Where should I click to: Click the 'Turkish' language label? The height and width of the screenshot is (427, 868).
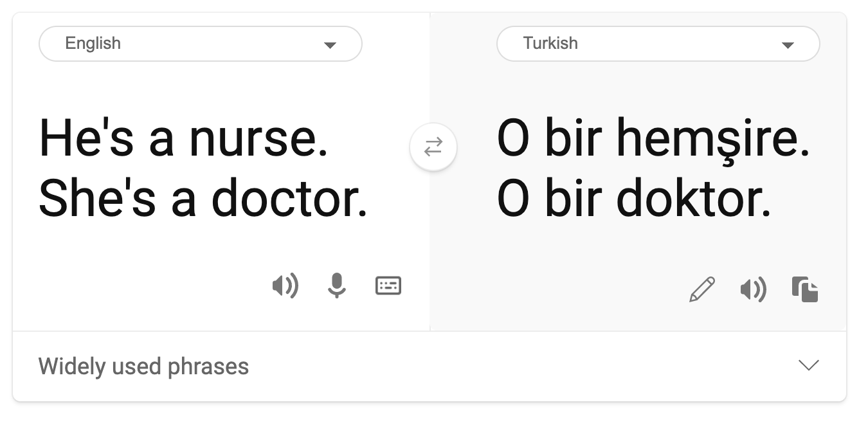pyautogui.click(x=550, y=44)
